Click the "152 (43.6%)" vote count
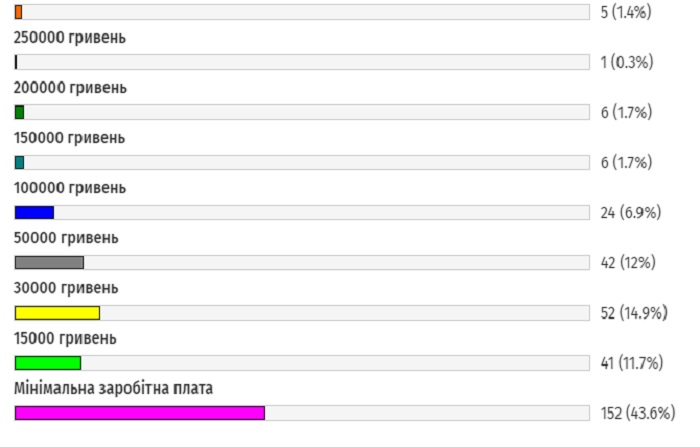 [637, 412]
